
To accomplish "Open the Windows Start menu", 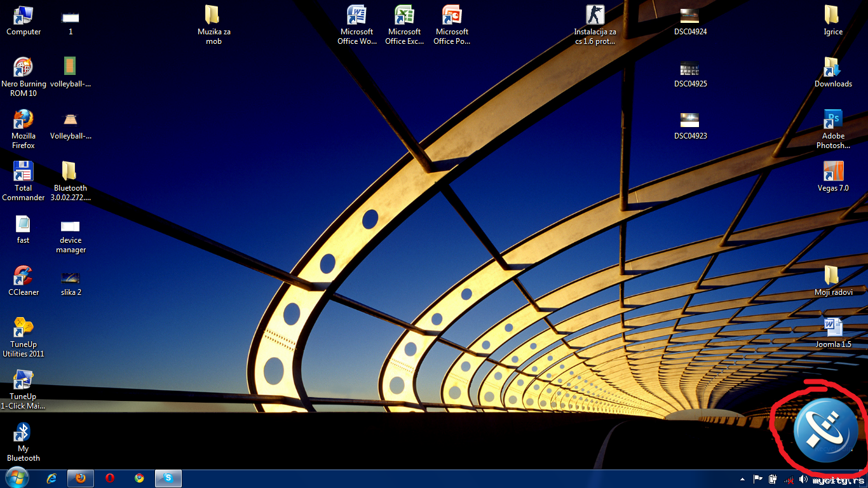I will [17, 478].
